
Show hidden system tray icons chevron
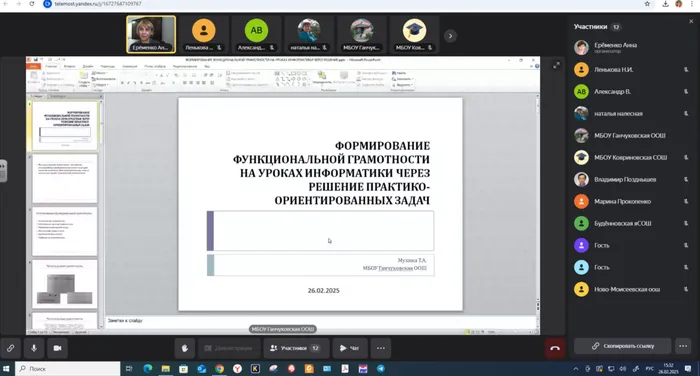click(x=575, y=369)
